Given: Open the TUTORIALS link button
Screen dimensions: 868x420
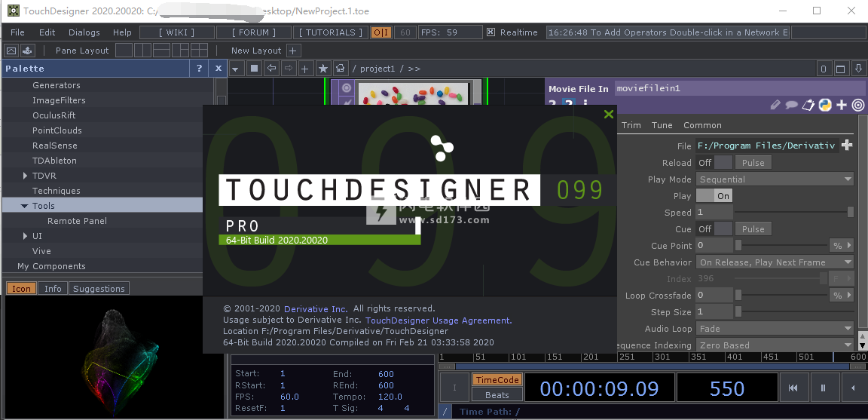Looking at the screenshot, I should coord(330,32).
